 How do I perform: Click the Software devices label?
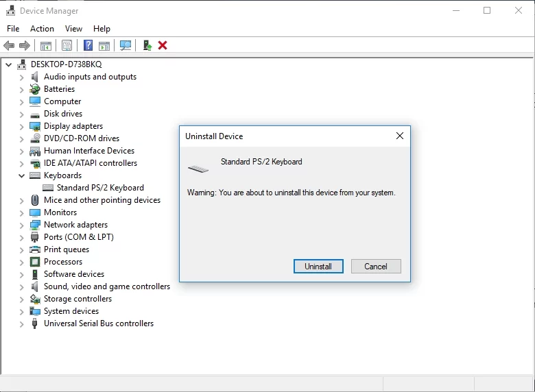point(74,274)
